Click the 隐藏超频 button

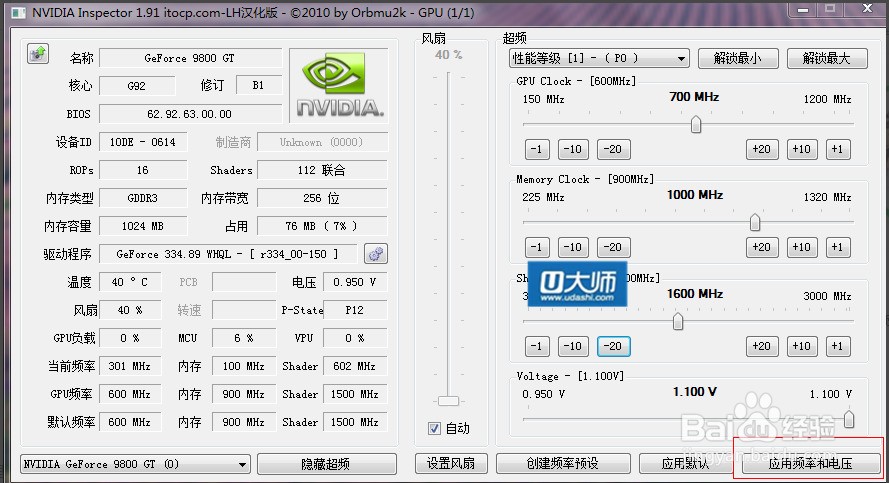[x=327, y=464]
